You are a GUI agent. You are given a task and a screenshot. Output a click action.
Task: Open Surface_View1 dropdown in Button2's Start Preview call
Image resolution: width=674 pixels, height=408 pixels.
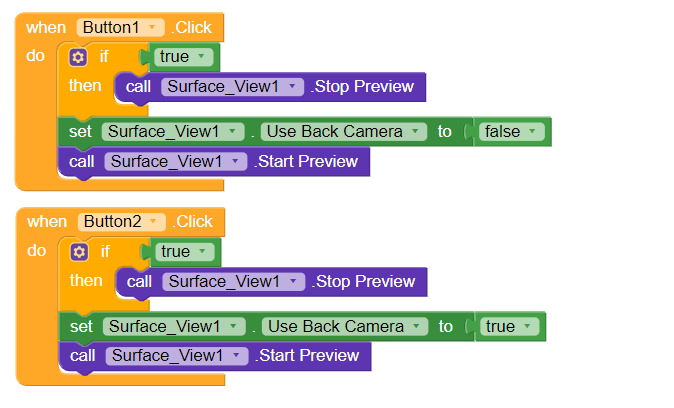pyautogui.click(x=177, y=356)
